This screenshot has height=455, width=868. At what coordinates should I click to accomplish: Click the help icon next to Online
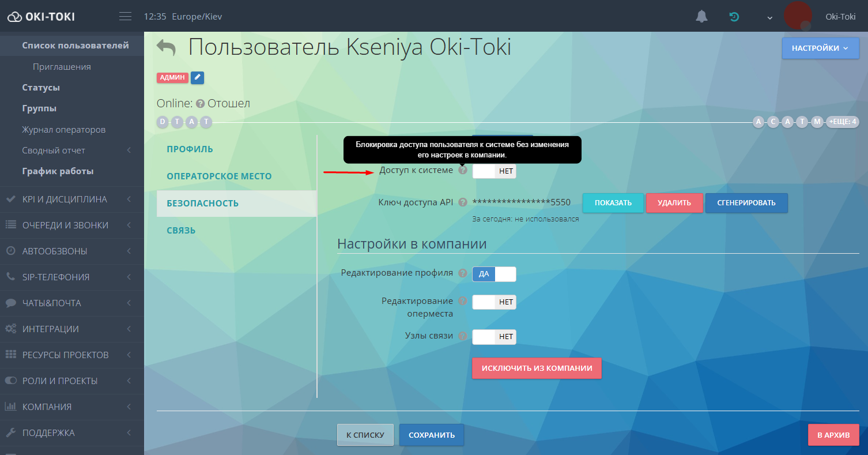(x=200, y=104)
